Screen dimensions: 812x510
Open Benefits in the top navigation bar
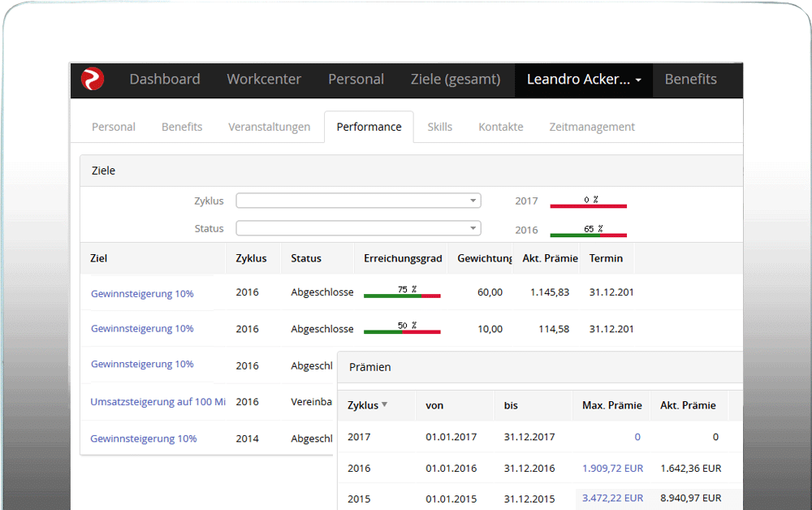click(691, 80)
